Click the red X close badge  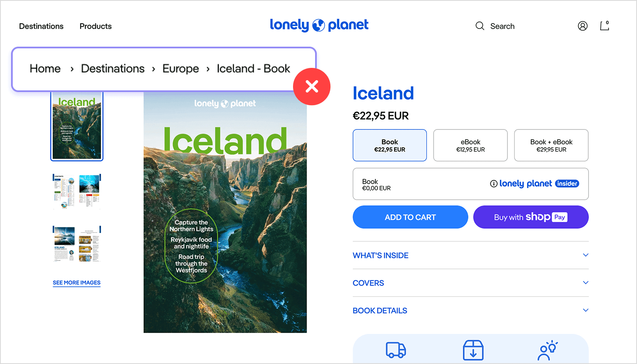(x=312, y=87)
